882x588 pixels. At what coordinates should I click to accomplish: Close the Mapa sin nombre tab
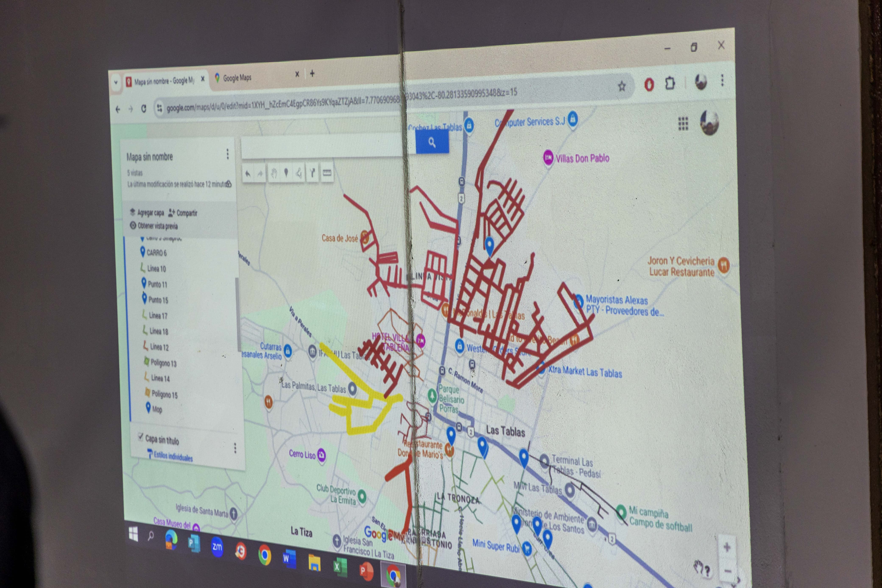(x=203, y=79)
